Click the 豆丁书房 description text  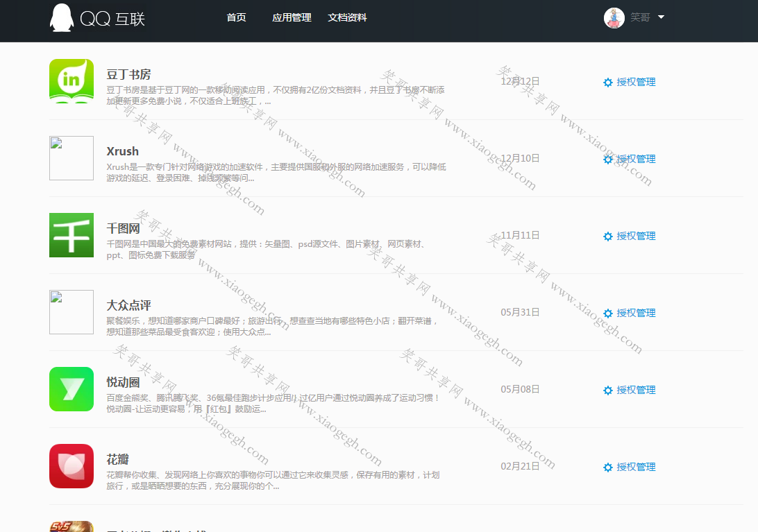276,95
